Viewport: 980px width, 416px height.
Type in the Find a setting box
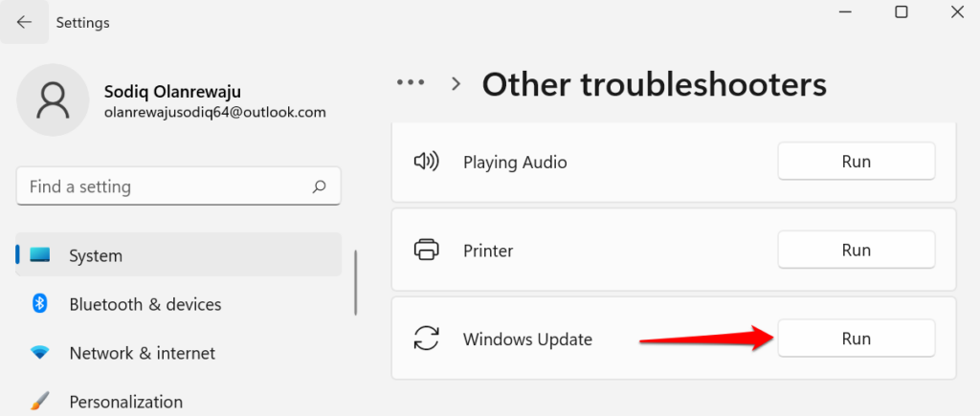coord(163,187)
